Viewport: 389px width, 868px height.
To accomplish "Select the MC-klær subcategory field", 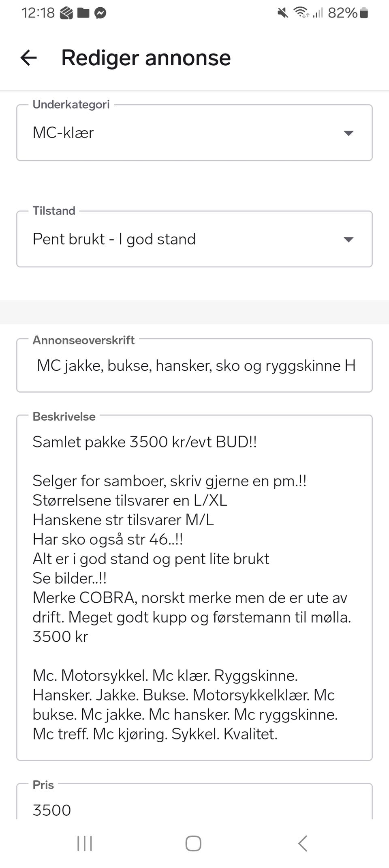I will click(162, 133).
